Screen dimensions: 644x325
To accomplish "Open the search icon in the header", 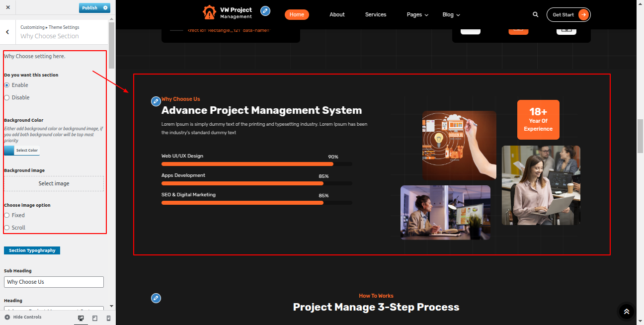I will pos(535,15).
